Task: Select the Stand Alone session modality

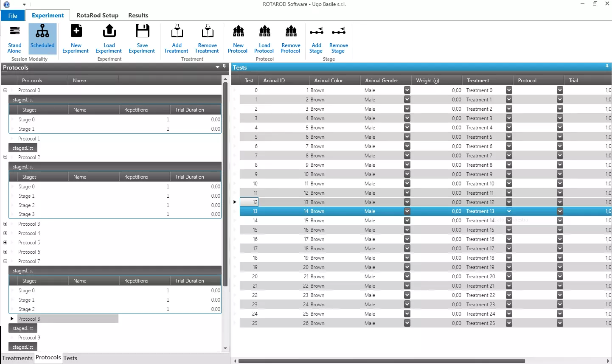Action: tap(14, 38)
